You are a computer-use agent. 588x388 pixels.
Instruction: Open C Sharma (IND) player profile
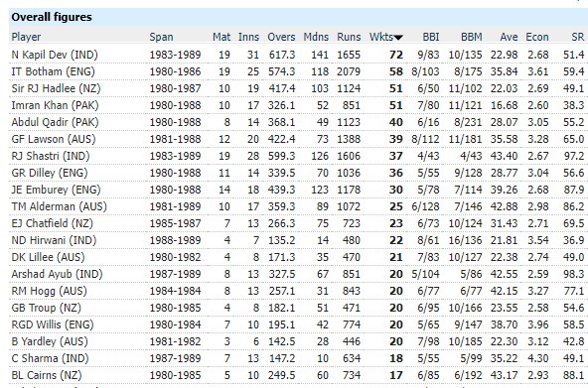click(50, 358)
